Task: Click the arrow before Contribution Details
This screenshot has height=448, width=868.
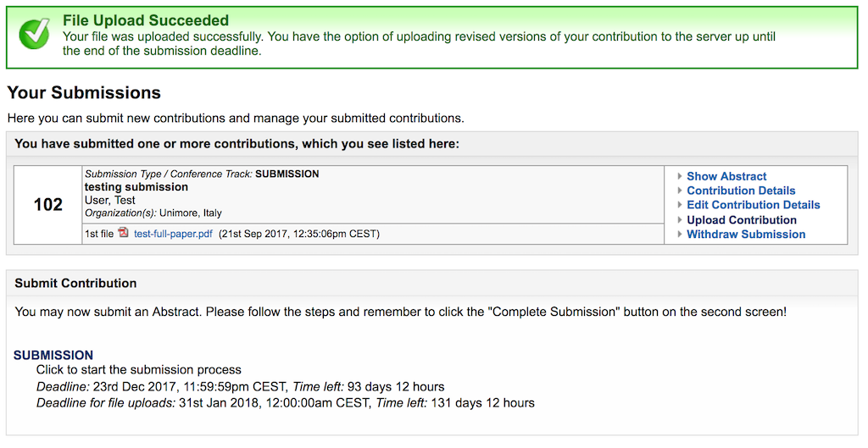Action: click(680, 191)
